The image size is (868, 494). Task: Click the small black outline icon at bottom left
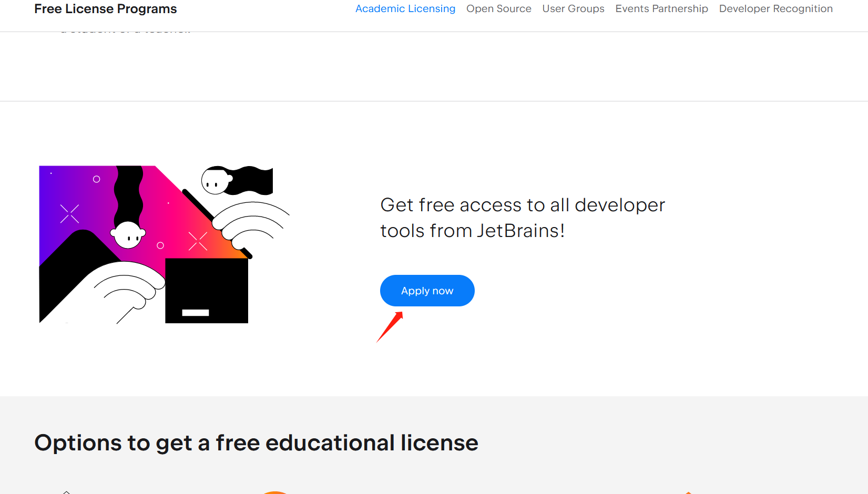point(66,492)
